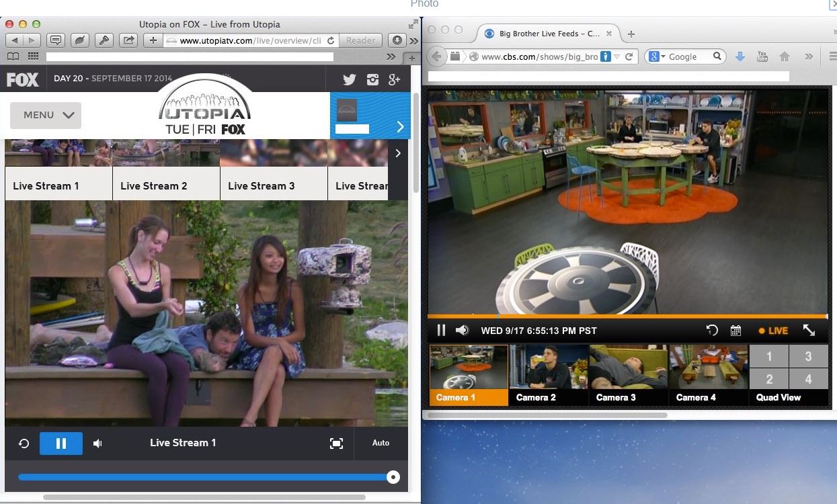Open the Safari bookmarks book icon
The image size is (837, 504).
pyautogui.click(x=13, y=57)
